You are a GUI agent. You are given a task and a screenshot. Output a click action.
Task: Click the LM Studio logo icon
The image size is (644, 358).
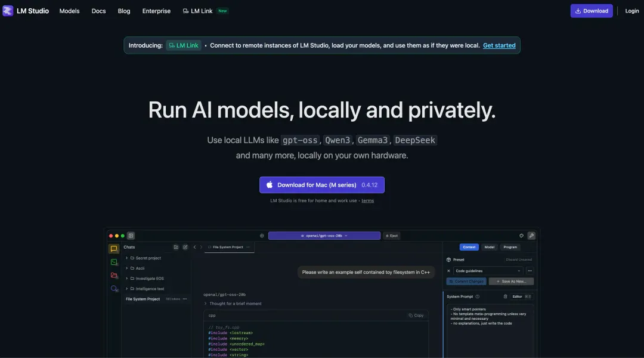[x=8, y=11]
